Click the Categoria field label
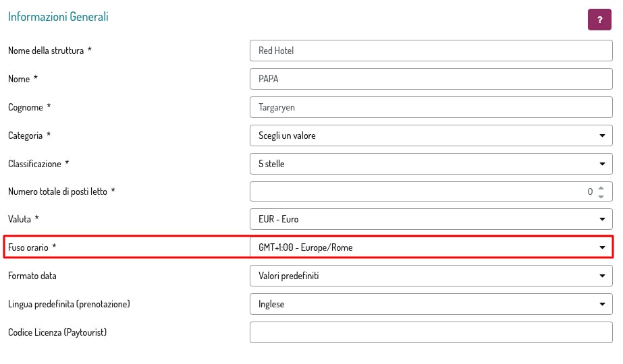623x364 pixels. coord(26,135)
